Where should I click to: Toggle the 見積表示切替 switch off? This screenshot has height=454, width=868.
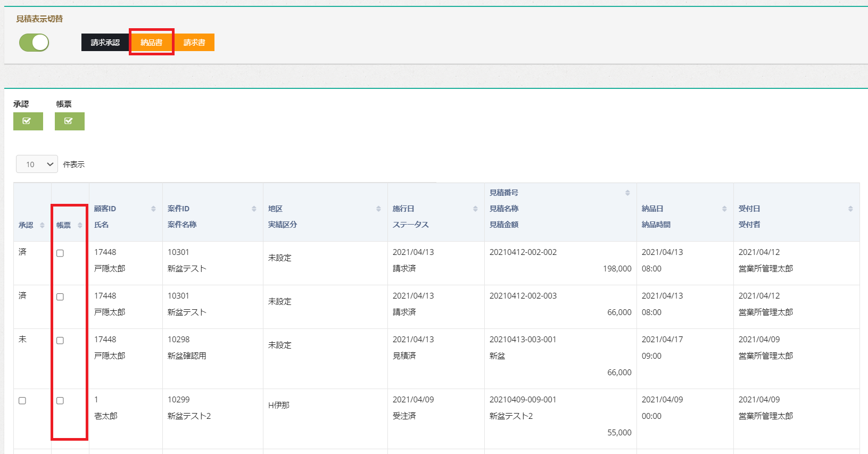pos(34,43)
